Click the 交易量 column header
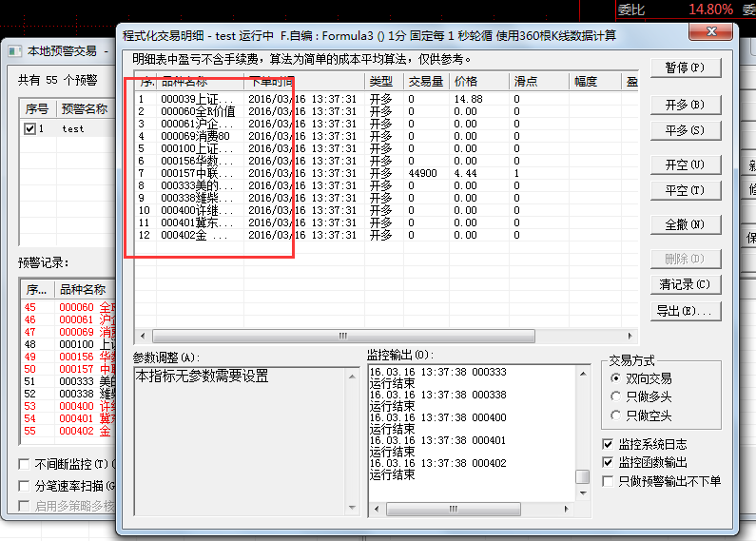756x541 pixels. point(426,82)
